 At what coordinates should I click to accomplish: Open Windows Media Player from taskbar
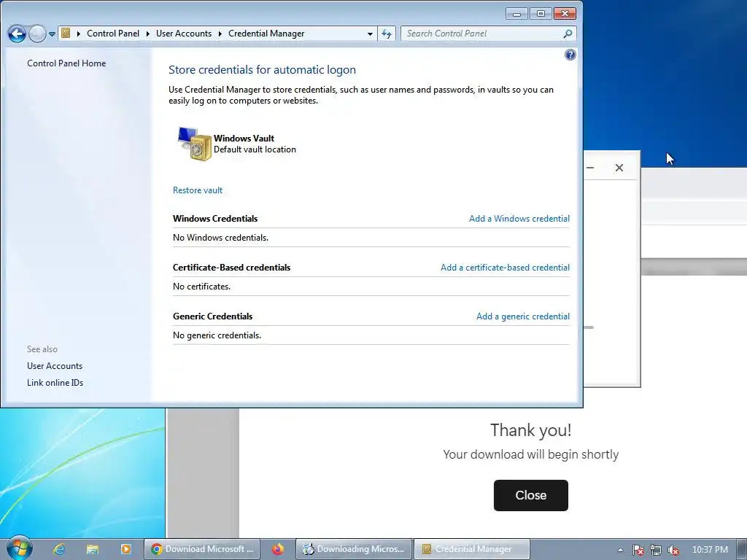125,549
